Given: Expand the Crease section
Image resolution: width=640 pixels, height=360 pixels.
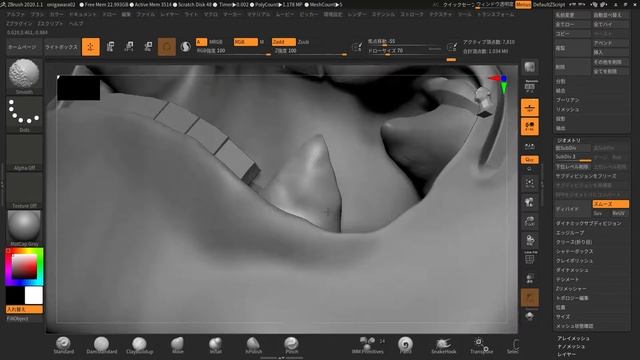Looking at the screenshot, I should click(574, 242).
